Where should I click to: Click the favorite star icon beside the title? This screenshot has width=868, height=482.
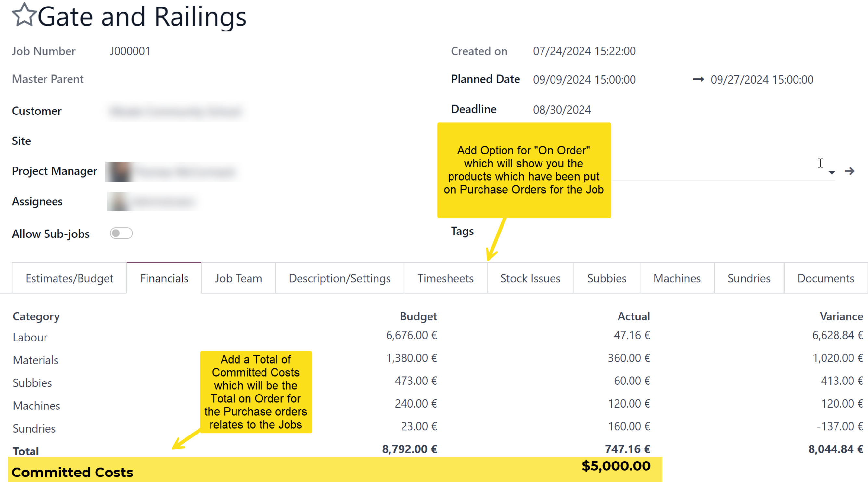click(24, 15)
